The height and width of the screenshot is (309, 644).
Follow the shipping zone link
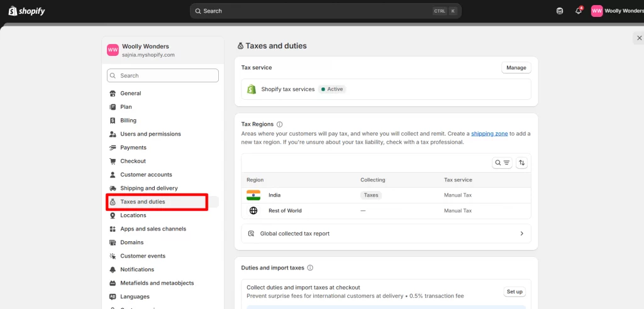coord(489,134)
